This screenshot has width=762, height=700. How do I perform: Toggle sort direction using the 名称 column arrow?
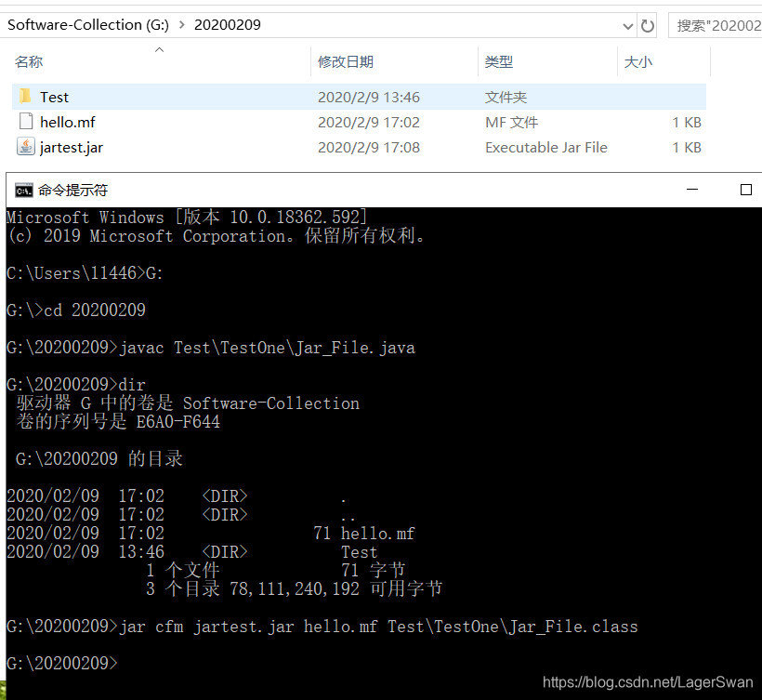[158, 52]
